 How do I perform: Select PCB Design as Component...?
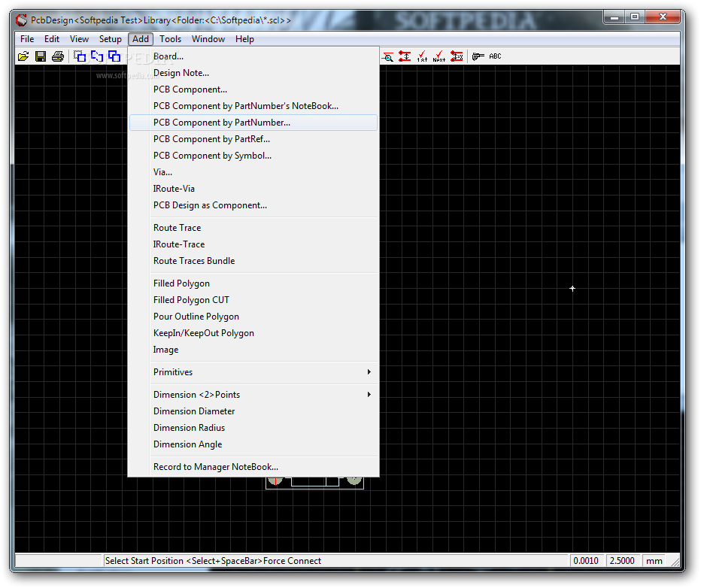click(253, 205)
